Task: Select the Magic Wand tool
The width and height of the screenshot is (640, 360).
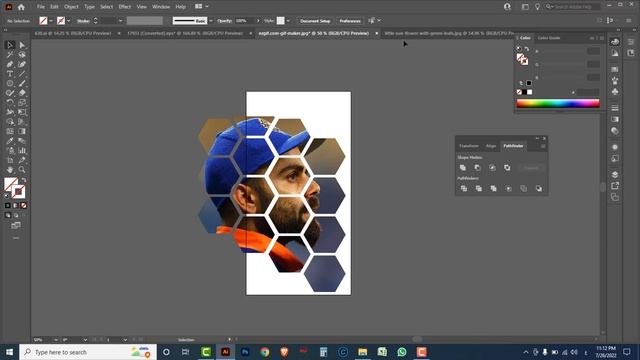Action: pos(10,55)
